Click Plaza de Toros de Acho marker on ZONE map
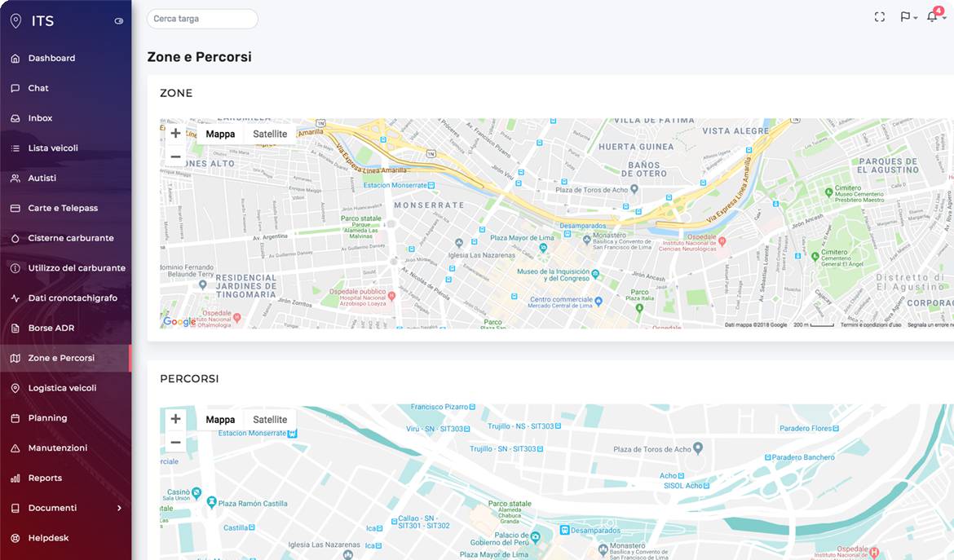The image size is (954, 560). click(x=634, y=189)
